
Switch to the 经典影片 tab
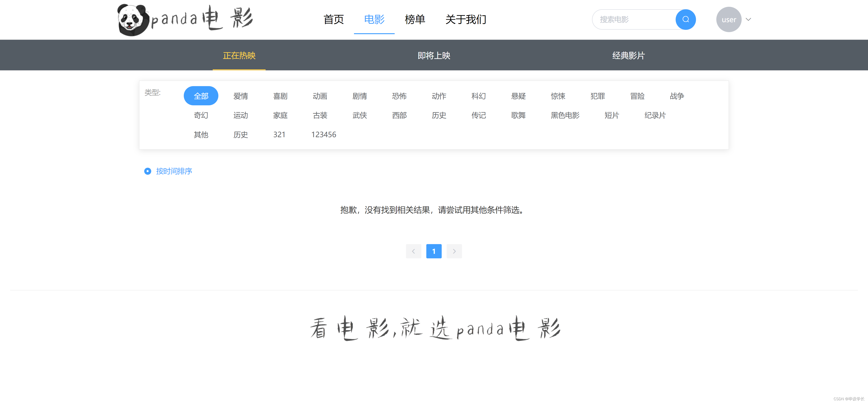click(x=628, y=56)
